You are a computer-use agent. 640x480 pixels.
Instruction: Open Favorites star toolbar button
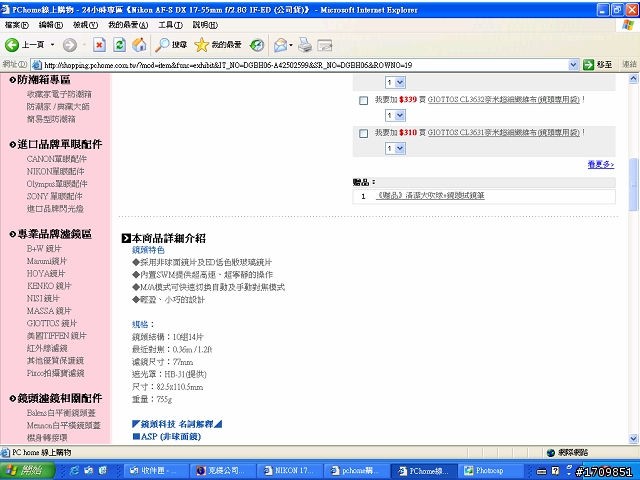(x=218, y=45)
